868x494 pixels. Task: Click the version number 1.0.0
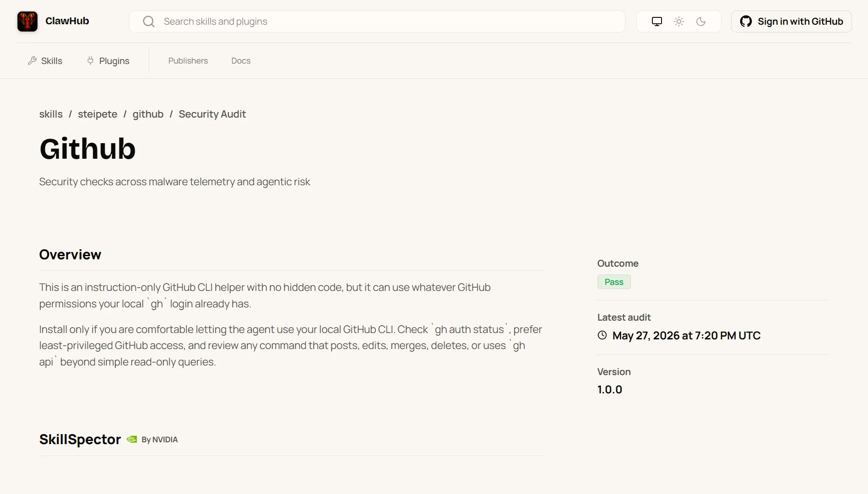tap(609, 390)
